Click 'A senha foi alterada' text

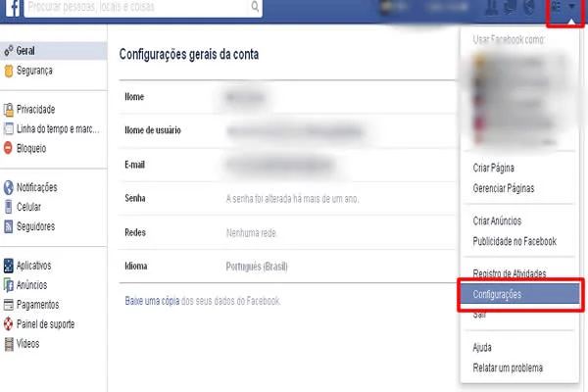292,199
